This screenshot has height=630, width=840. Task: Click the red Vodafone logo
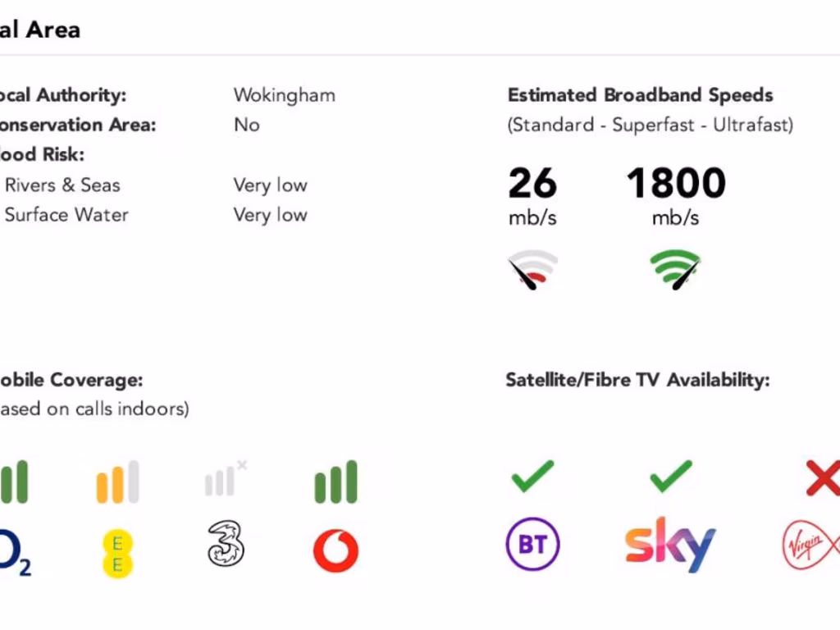click(x=336, y=550)
